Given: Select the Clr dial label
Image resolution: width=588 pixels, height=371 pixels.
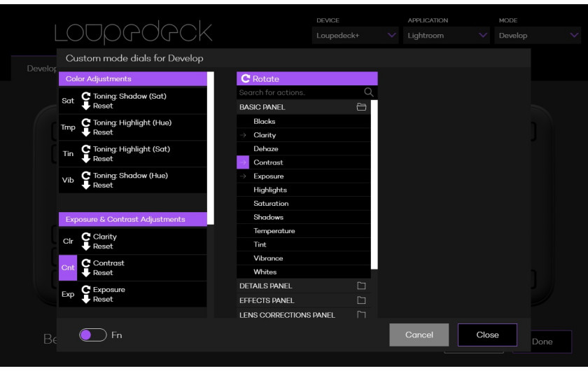Looking at the screenshot, I should pyautogui.click(x=68, y=241).
